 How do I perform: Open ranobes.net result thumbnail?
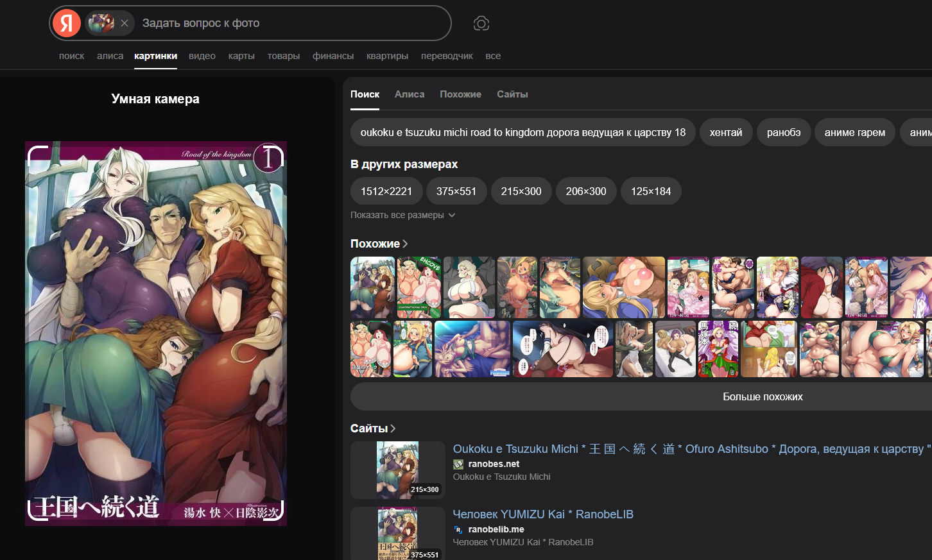pos(398,470)
